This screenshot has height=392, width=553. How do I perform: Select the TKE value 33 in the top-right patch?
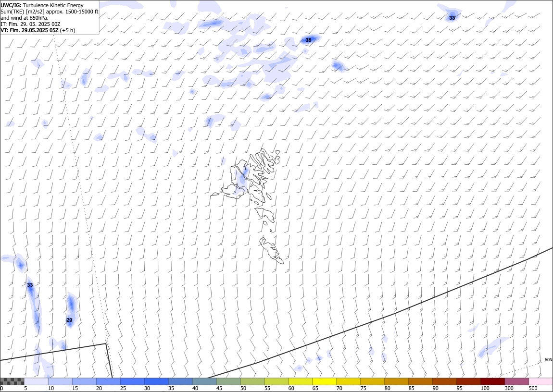(452, 18)
